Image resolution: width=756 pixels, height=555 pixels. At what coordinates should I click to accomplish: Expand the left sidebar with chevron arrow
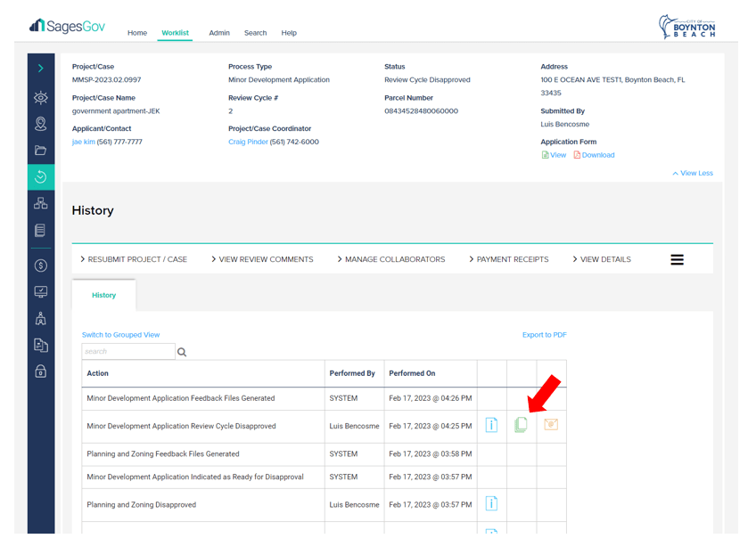[x=41, y=69]
